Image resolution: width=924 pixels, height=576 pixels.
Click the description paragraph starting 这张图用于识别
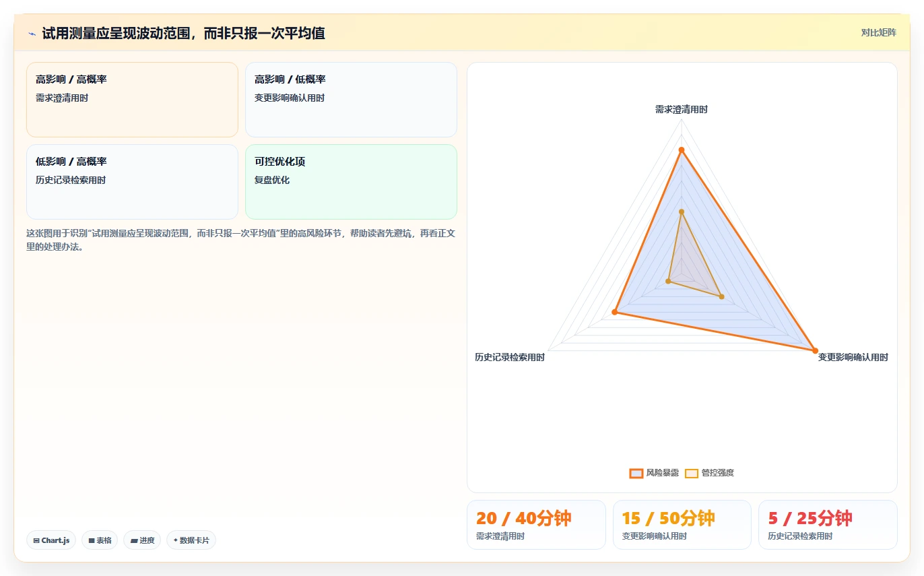click(x=241, y=240)
